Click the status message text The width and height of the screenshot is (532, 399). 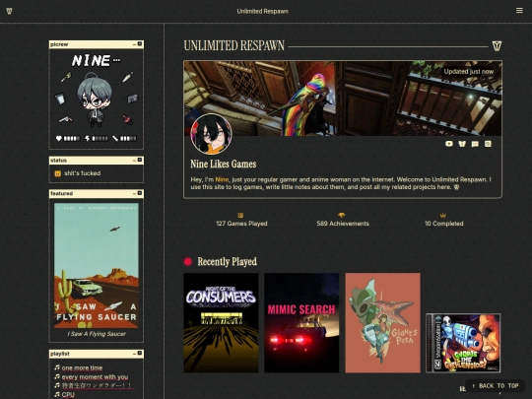point(83,173)
